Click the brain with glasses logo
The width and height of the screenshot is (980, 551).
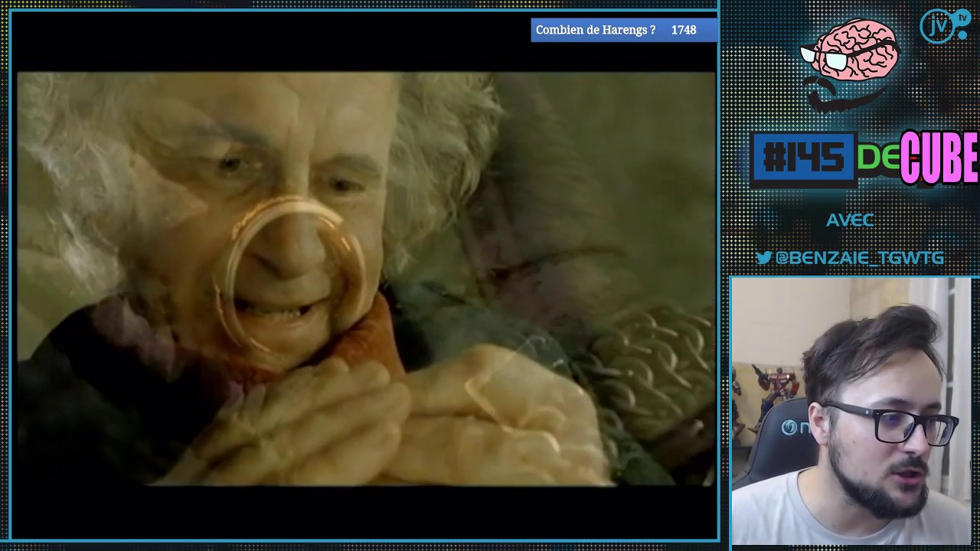click(851, 64)
